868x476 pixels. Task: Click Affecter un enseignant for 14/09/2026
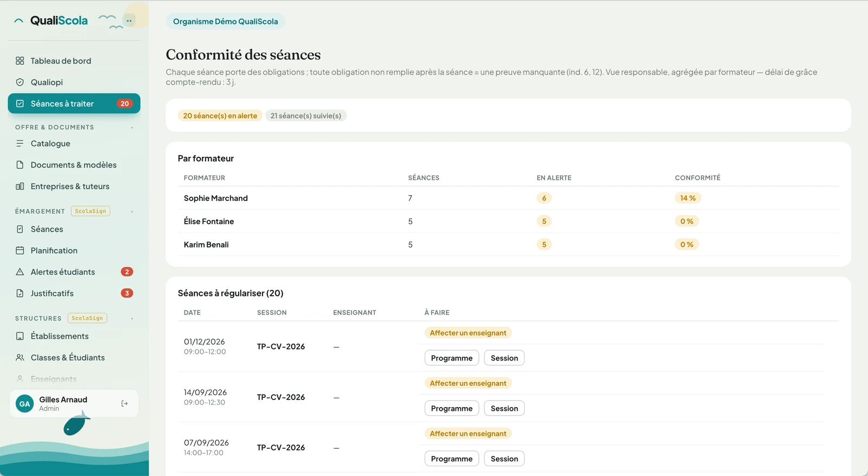[x=468, y=383]
